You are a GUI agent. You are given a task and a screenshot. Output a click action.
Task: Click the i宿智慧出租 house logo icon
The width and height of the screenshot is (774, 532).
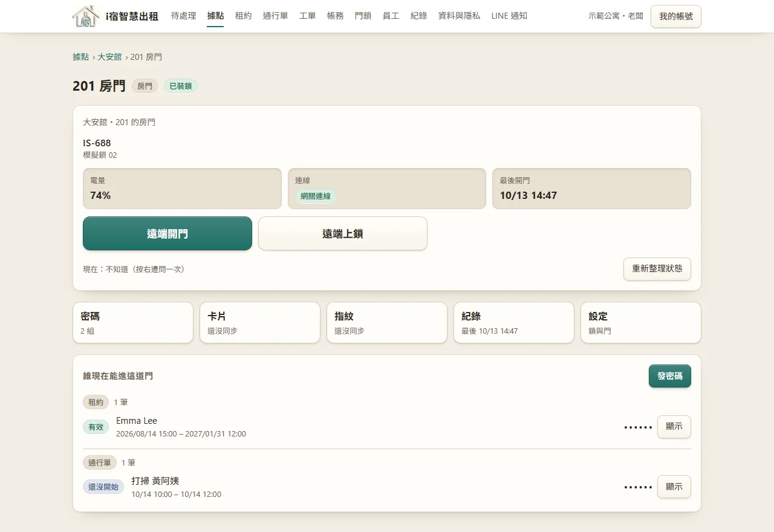pyautogui.click(x=86, y=16)
